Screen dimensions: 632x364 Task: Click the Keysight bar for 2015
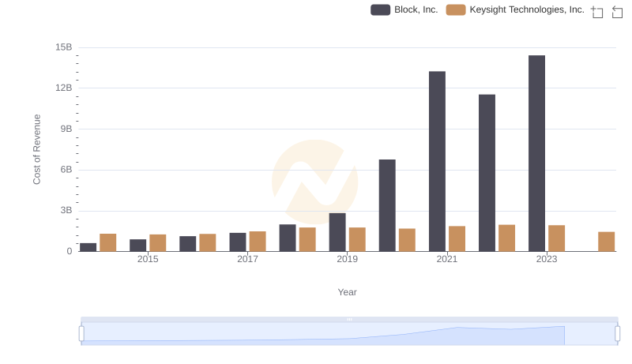click(x=157, y=243)
